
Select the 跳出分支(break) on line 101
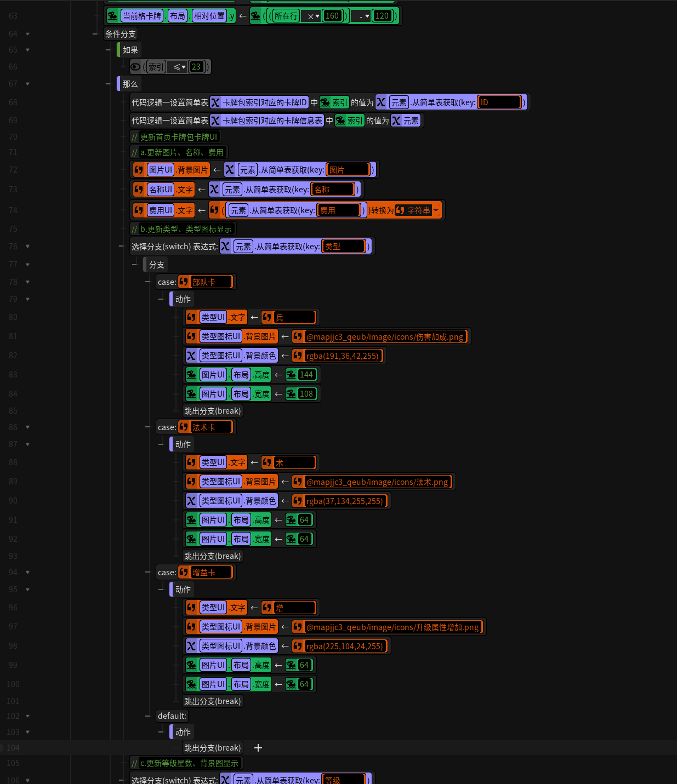(x=213, y=701)
